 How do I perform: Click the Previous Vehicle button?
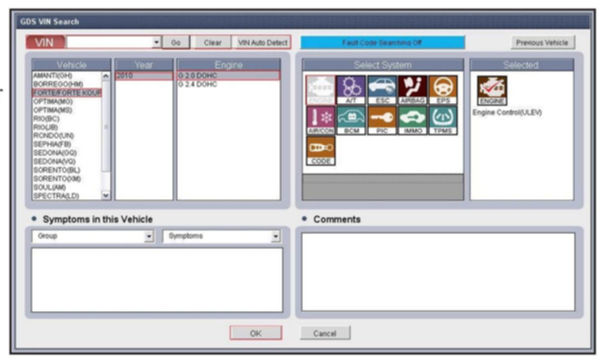(x=542, y=43)
